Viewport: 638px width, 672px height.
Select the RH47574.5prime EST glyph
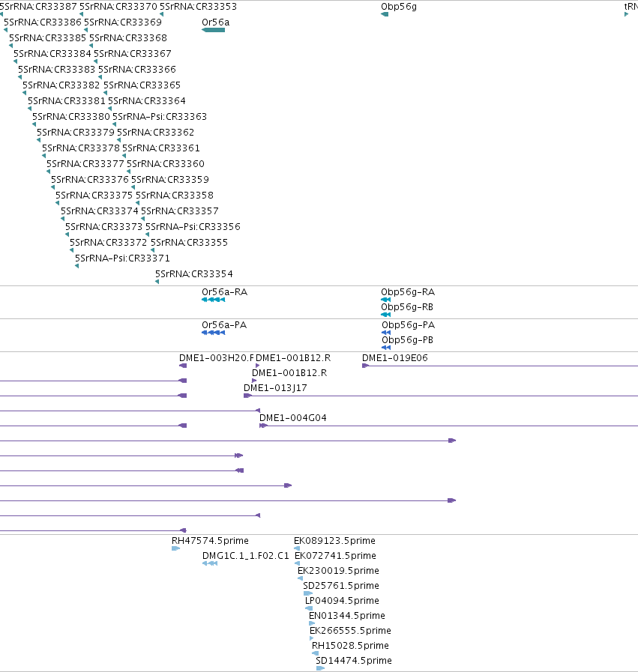pos(175,548)
